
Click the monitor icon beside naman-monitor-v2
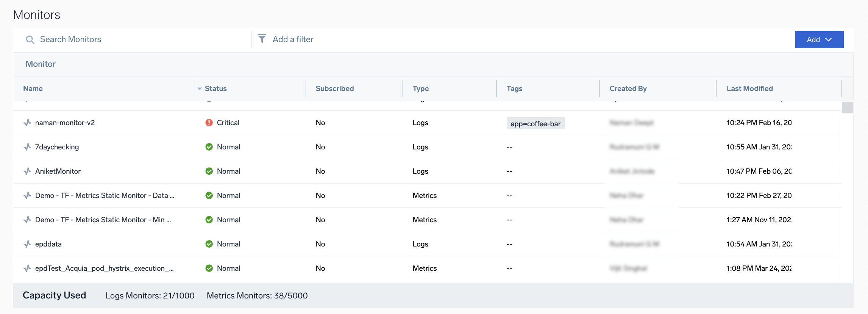[x=27, y=122]
